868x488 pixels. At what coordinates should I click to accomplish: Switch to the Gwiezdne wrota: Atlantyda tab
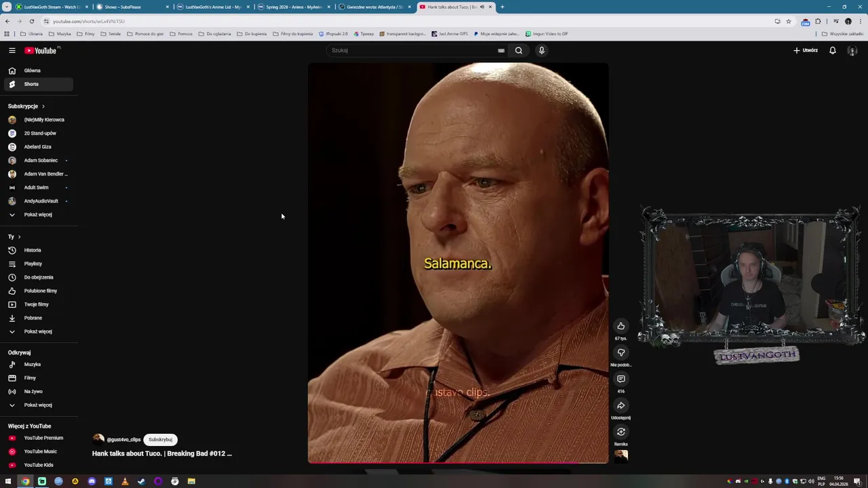(374, 7)
